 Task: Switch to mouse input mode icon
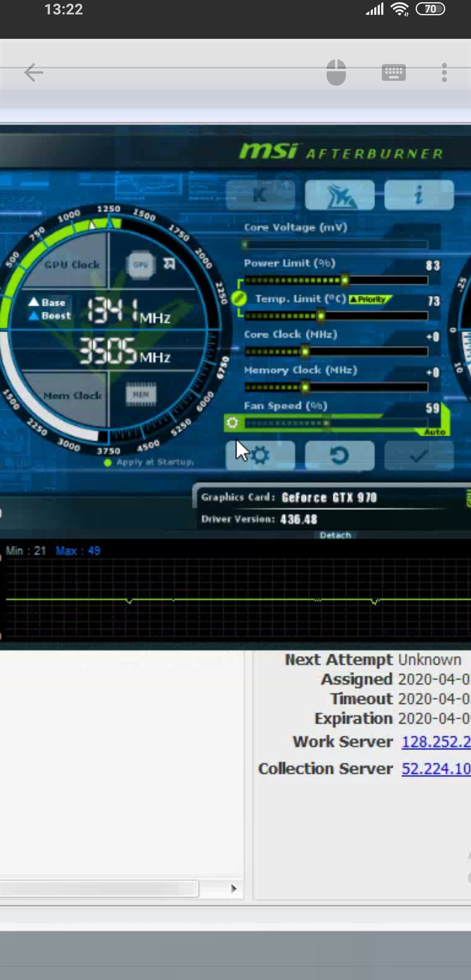point(336,72)
